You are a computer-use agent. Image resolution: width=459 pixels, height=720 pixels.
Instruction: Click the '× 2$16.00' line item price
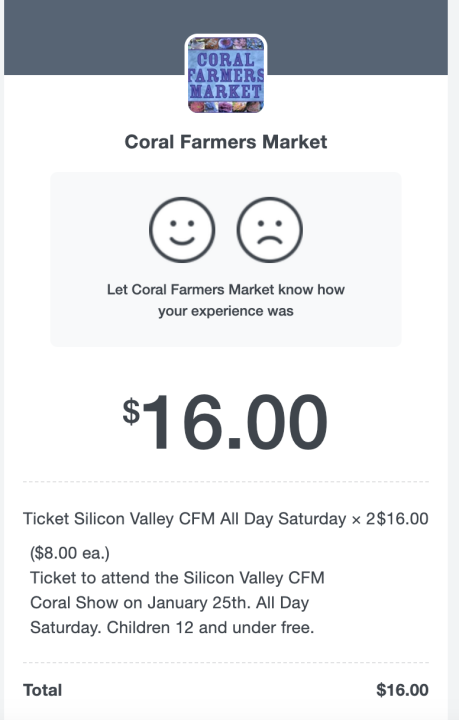[x=390, y=519]
